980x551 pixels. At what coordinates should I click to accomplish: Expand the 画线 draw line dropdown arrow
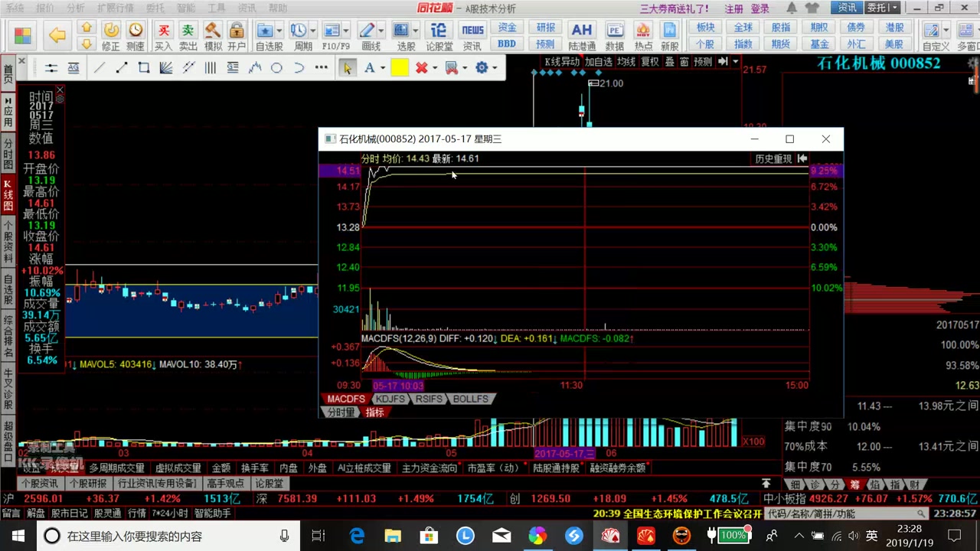[381, 31]
